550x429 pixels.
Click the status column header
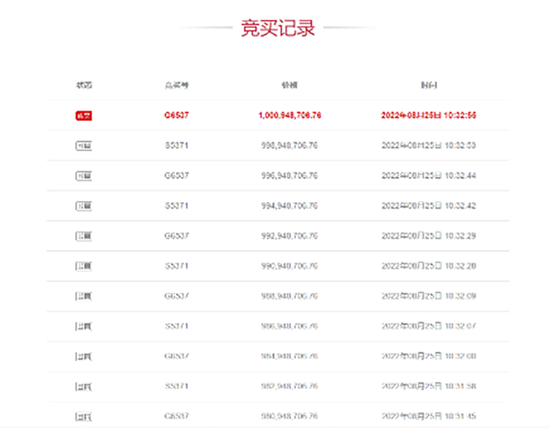84,85
